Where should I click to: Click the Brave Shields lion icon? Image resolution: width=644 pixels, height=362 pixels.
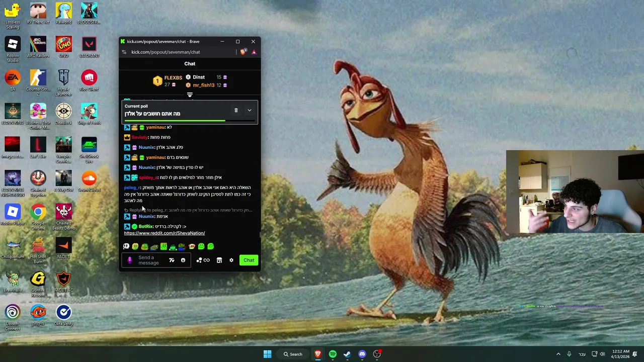pos(244,52)
